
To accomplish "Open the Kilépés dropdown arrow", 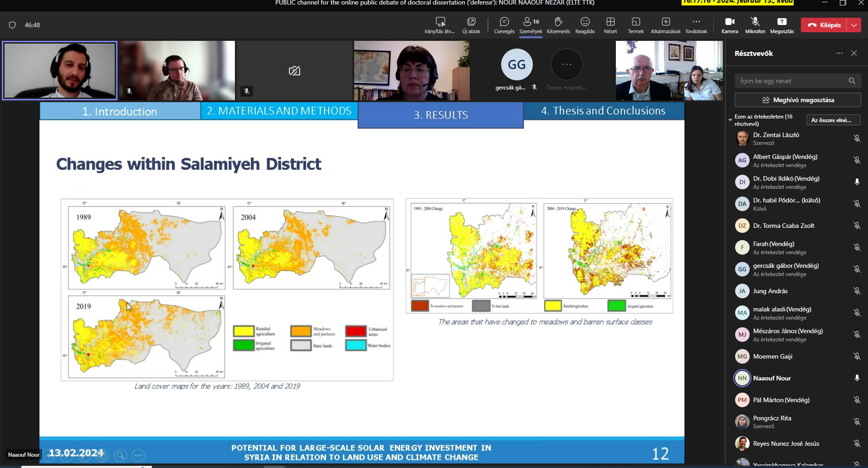I will tap(854, 25).
